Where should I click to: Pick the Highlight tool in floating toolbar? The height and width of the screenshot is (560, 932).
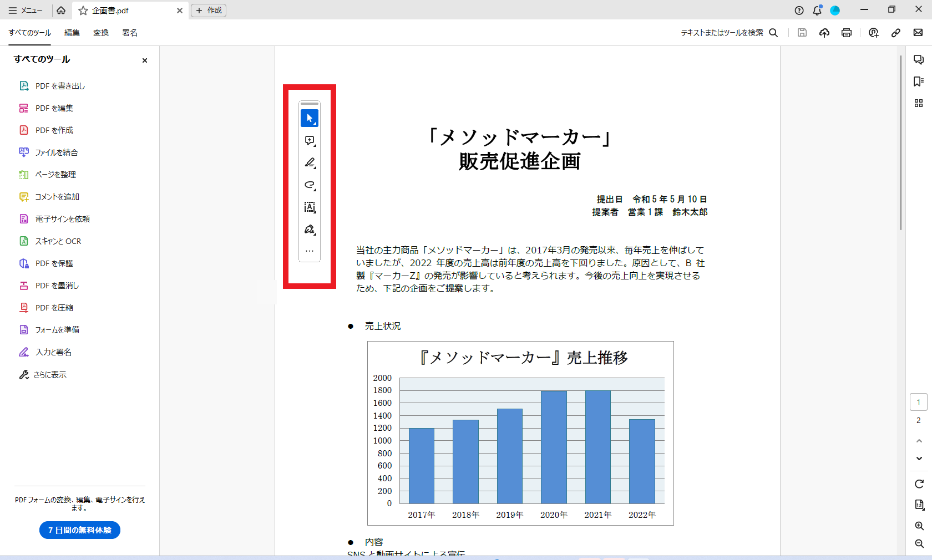click(x=310, y=163)
